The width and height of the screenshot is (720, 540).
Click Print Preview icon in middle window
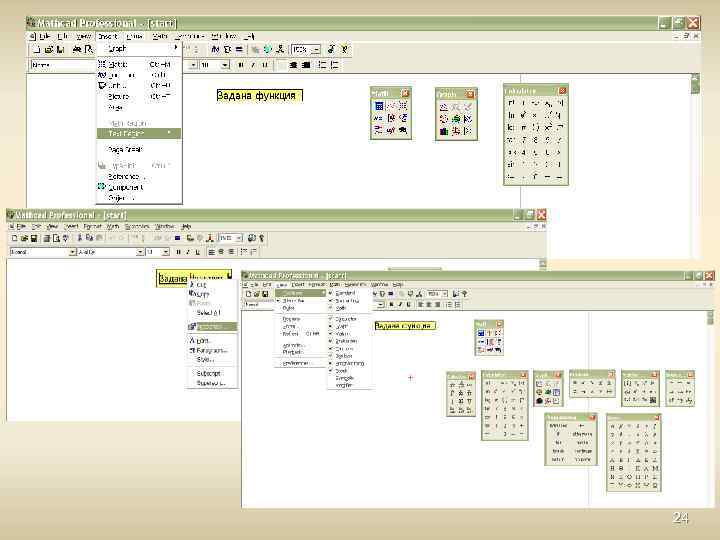click(x=56, y=238)
